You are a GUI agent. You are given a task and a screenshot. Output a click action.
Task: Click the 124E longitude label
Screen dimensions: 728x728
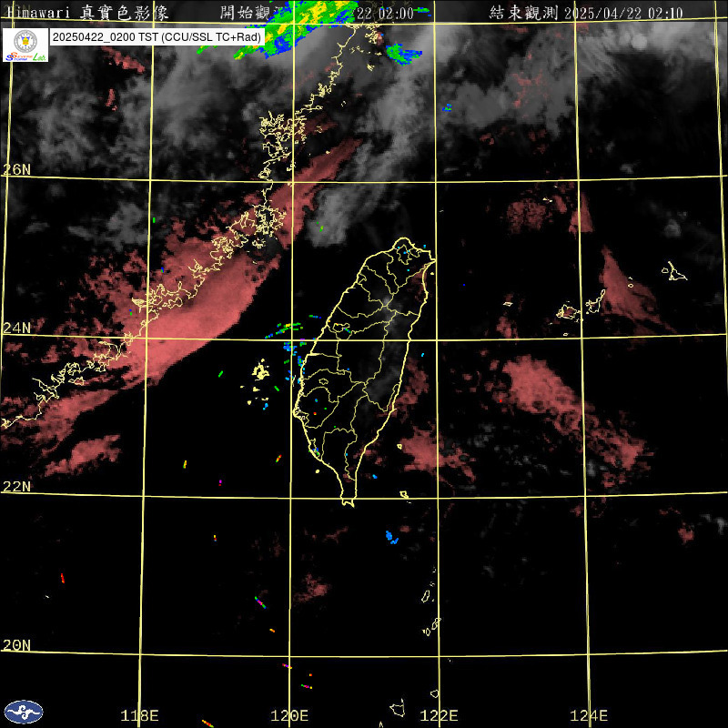[589, 715]
